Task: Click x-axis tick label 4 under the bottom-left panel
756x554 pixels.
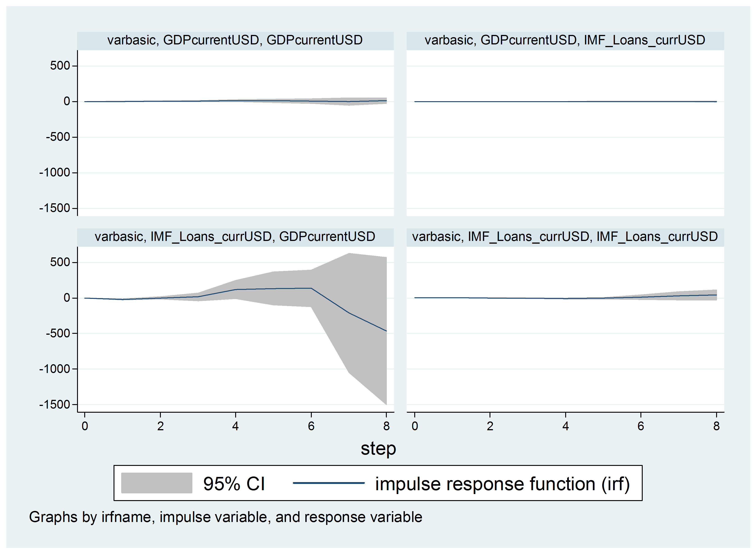Action: click(x=236, y=426)
